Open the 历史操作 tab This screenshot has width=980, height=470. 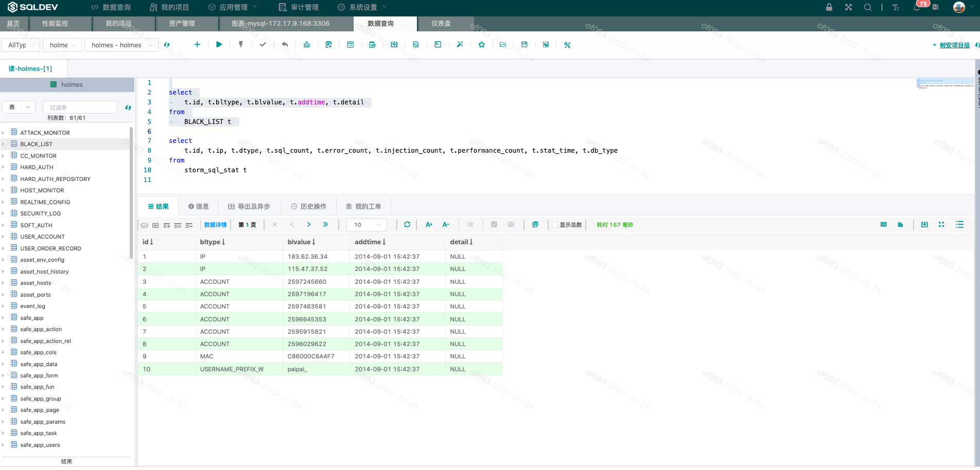(x=309, y=207)
